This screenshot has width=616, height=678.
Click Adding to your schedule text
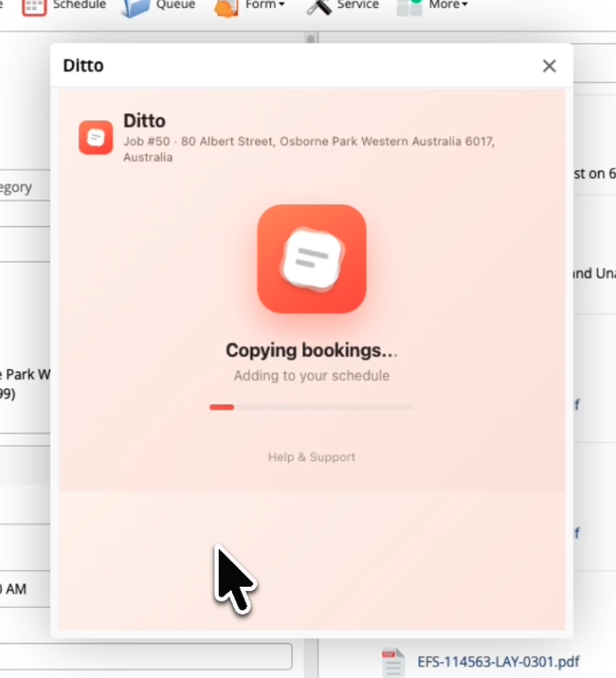[311, 376]
